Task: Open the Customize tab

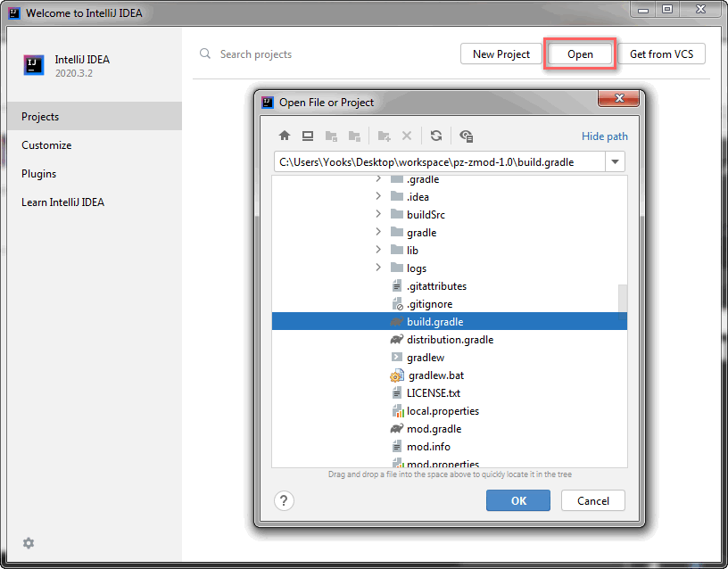Action: coord(95,144)
